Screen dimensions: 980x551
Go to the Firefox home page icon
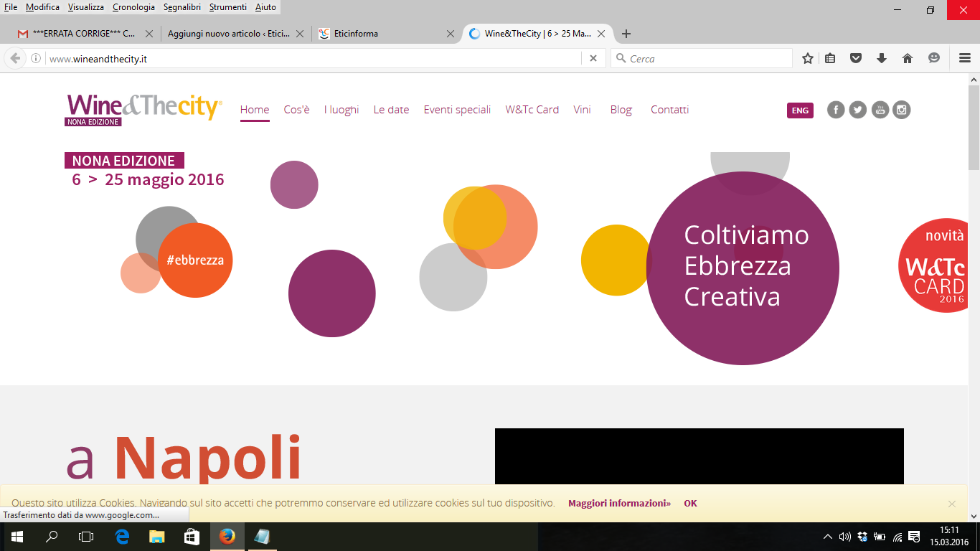click(x=908, y=59)
